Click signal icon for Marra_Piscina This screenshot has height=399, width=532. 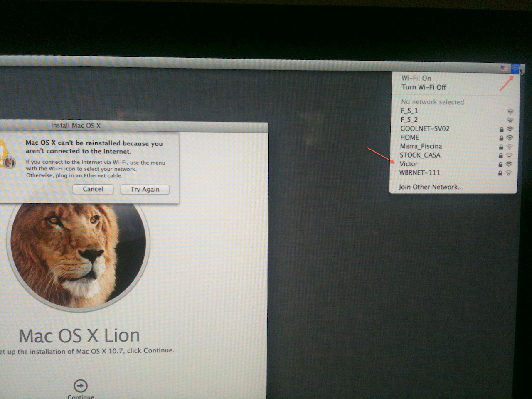coord(510,147)
